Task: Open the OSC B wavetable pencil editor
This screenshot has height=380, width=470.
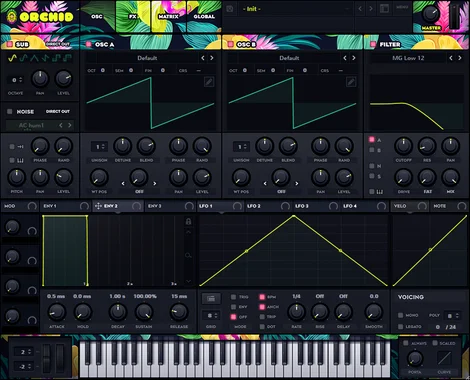Action: coord(351,82)
